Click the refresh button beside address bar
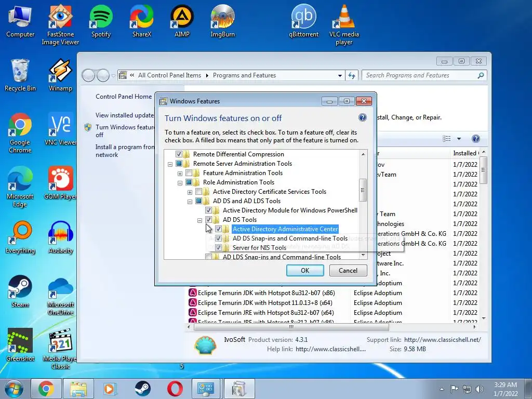532x399 pixels. coord(352,75)
